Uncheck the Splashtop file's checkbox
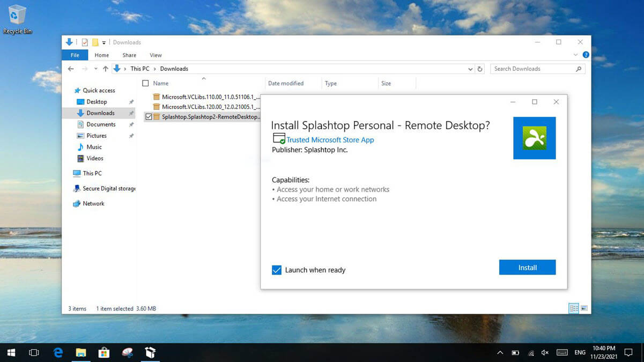 [x=149, y=116]
